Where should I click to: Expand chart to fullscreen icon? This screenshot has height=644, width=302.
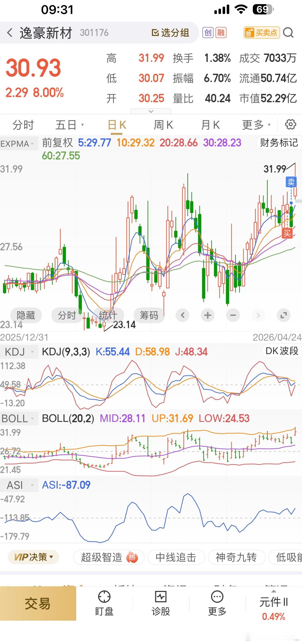[x=284, y=315]
